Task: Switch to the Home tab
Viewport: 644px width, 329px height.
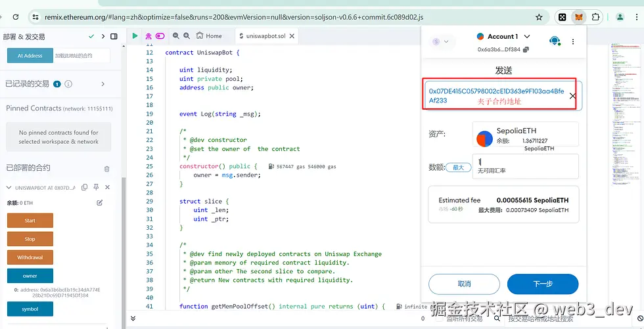Action: tap(209, 36)
